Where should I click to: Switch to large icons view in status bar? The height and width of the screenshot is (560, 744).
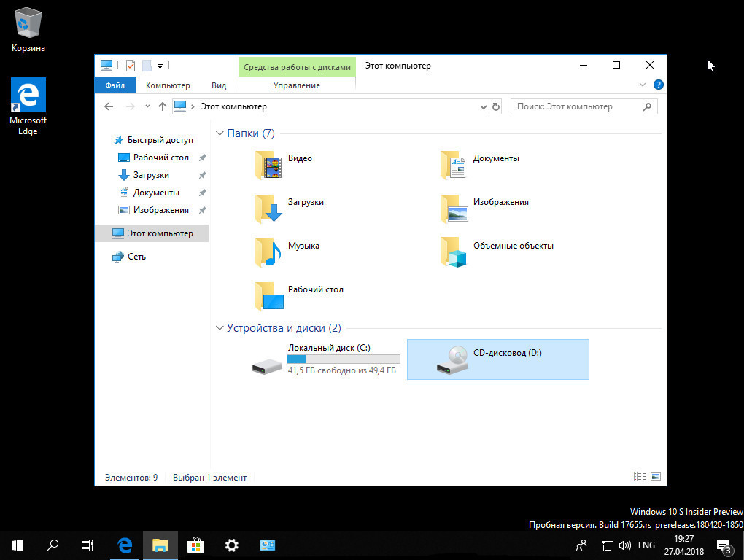pos(656,477)
